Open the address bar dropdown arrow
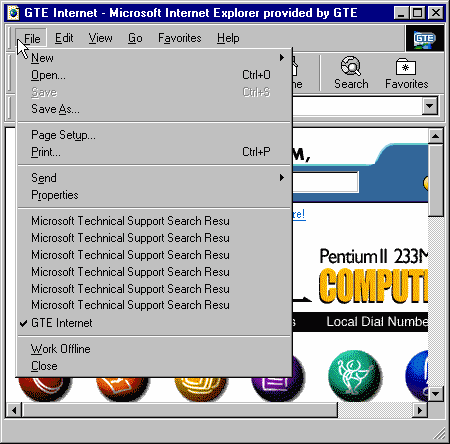Image resolution: width=450 pixels, height=444 pixels. [x=430, y=106]
